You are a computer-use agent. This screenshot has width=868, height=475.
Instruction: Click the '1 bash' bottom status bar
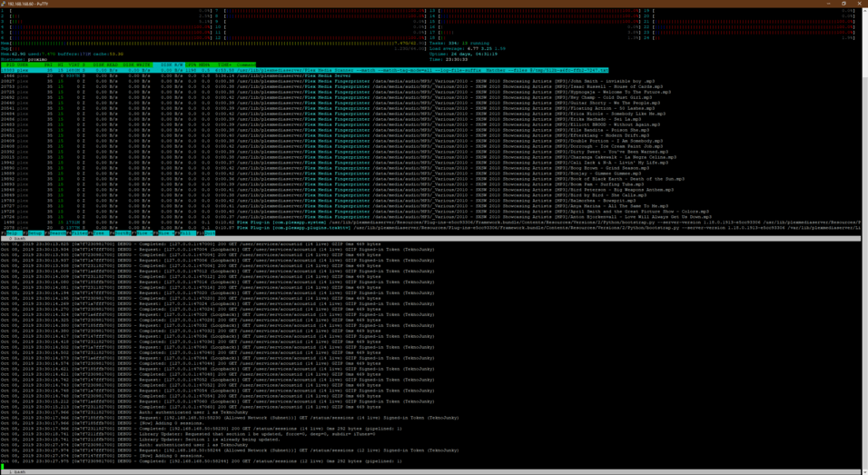pyautogui.click(x=430, y=471)
